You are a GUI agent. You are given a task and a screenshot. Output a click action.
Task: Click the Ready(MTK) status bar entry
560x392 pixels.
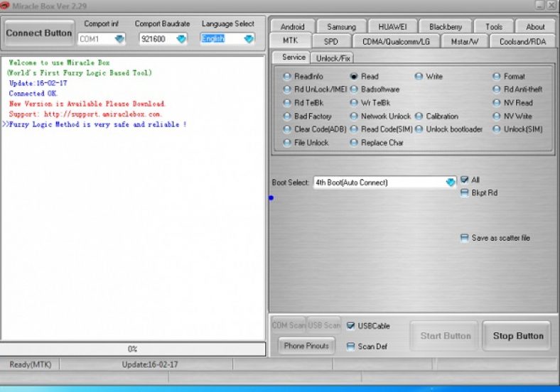(x=31, y=364)
